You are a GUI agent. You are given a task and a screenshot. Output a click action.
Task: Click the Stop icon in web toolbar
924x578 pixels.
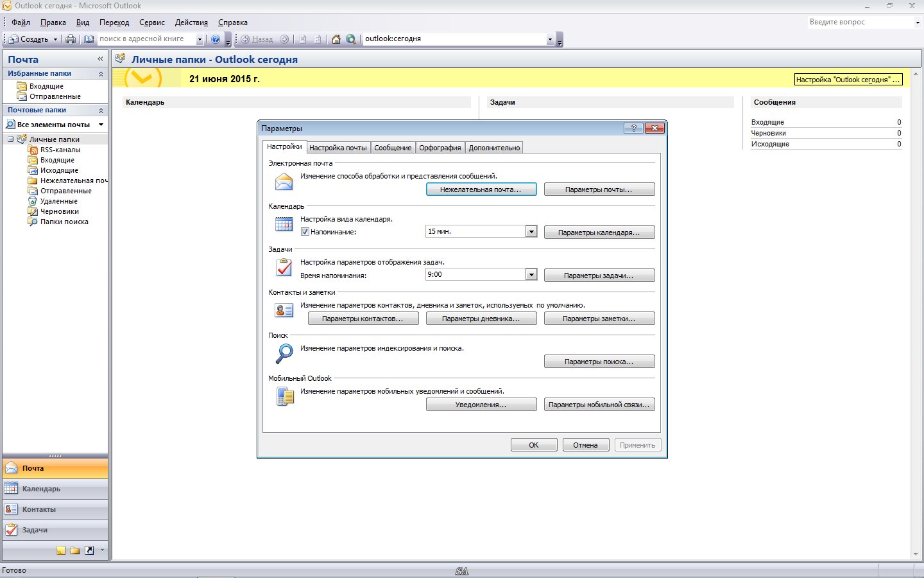[303, 39]
